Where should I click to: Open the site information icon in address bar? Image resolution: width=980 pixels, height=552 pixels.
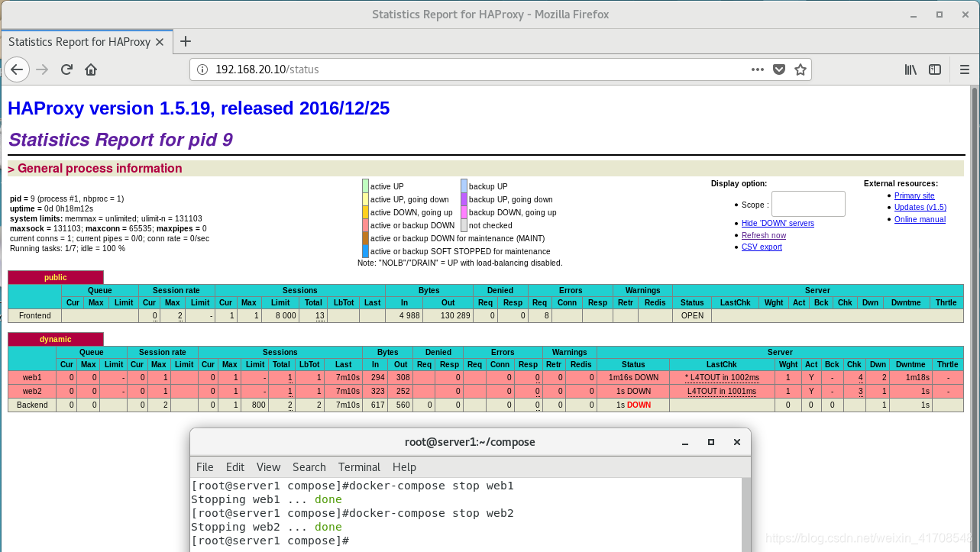coord(202,69)
